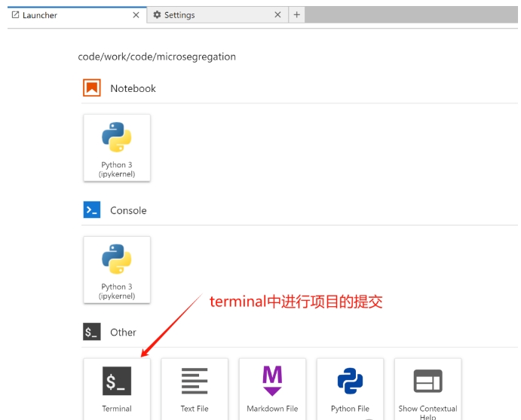
Task: Click the Settings tab gear icon
Action: coord(157,15)
